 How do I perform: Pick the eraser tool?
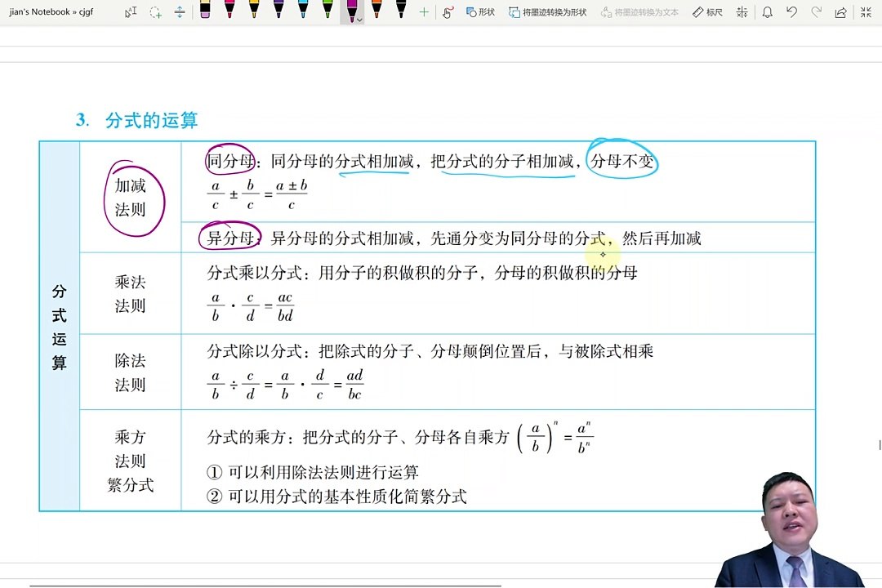pos(205,9)
